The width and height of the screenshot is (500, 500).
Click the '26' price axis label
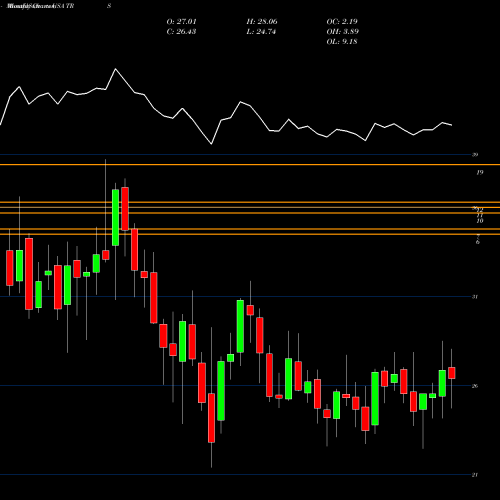click(475, 386)
